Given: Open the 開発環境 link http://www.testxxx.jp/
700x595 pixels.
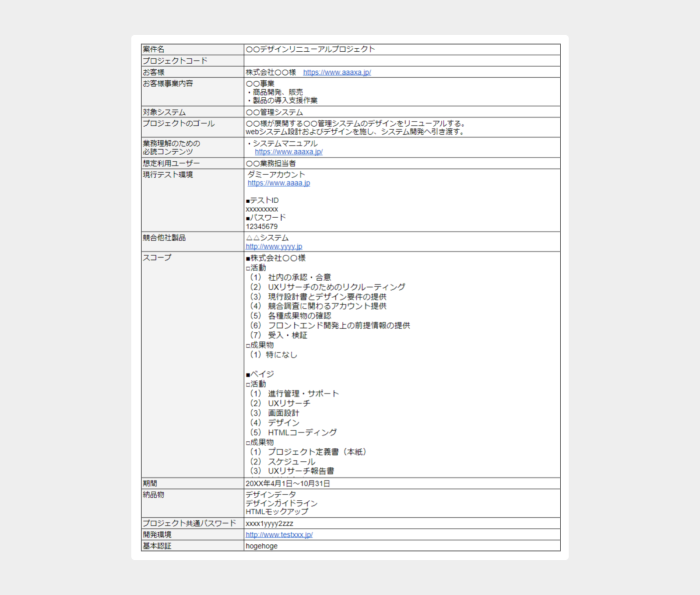Looking at the screenshot, I should [x=279, y=534].
